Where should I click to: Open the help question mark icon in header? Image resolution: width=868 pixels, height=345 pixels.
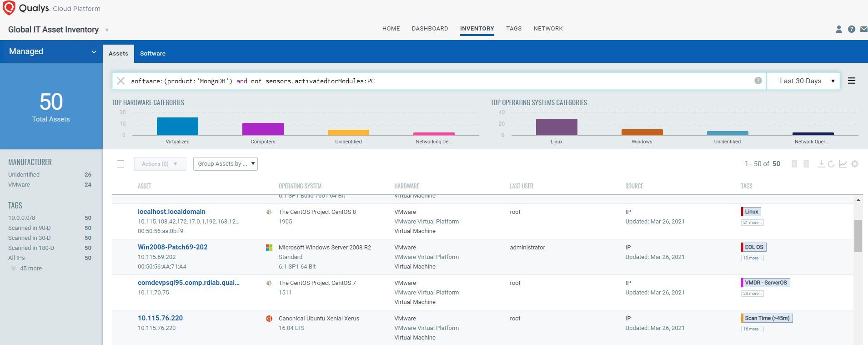852,29
